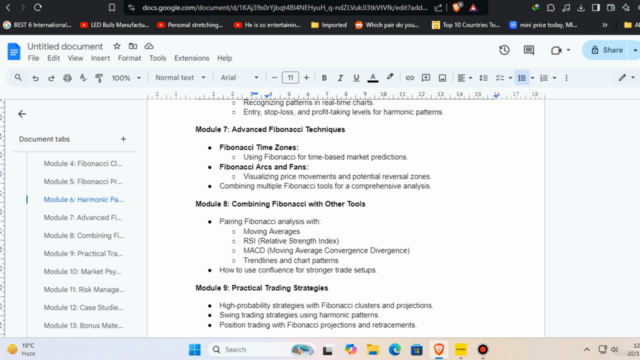Go back from document tabs panel
This screenshot has height=360, width=640.
(x=22, y=114)
